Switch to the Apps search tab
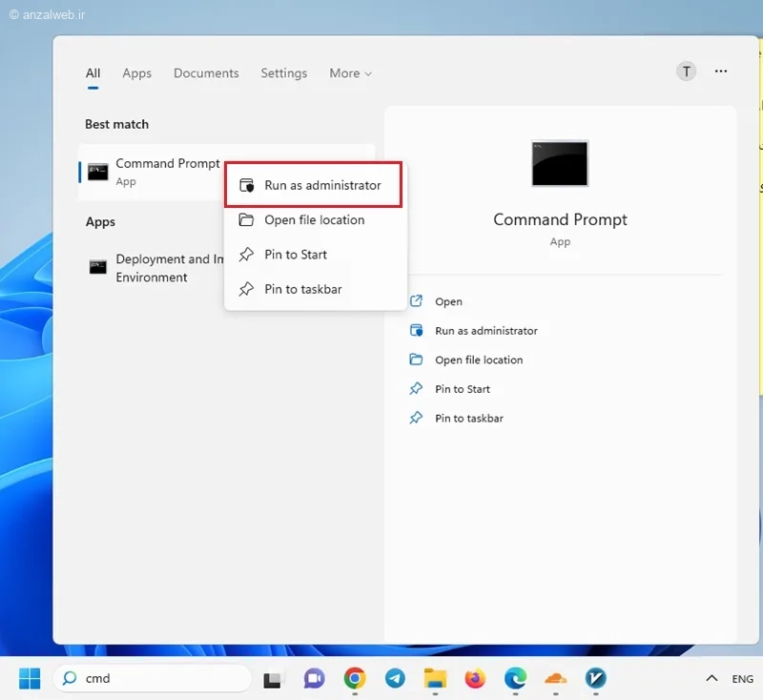This screenshot has width=763, height=700. click(x=136, y=73)
